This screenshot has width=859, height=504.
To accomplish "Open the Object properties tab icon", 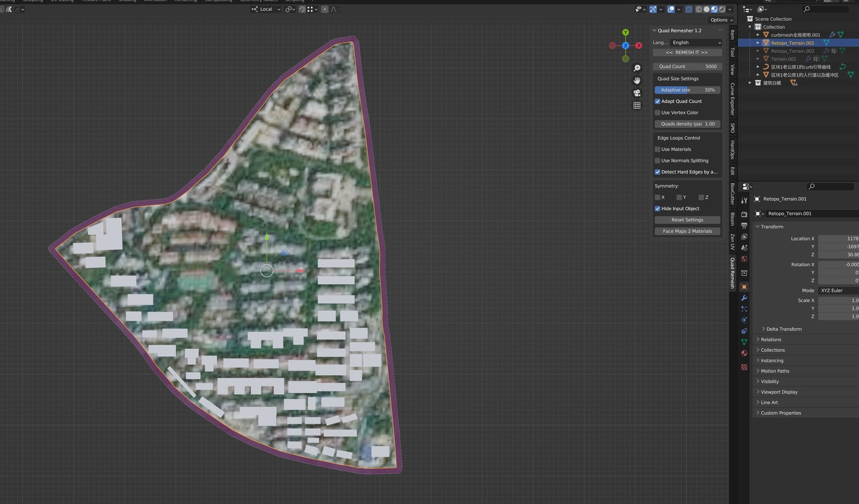I will pos(744,287).
